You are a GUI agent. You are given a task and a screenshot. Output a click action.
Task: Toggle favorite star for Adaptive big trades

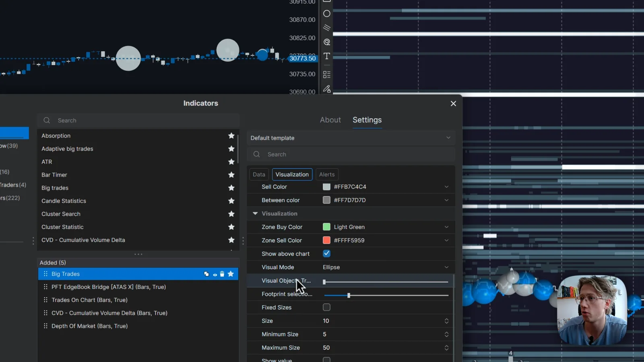tap(231, 149)
